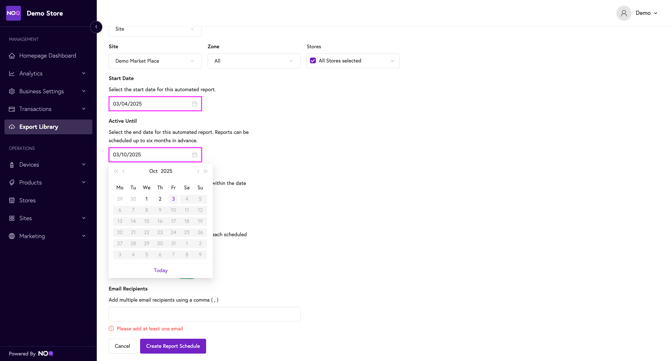Go to previous year in date picker
Viewport: 670px width, 361px height.
pyautogui.click(x=116, y=171)
